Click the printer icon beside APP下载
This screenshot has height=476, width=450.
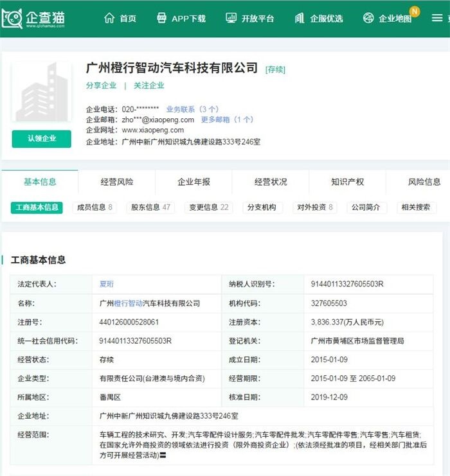coord(161,18)
